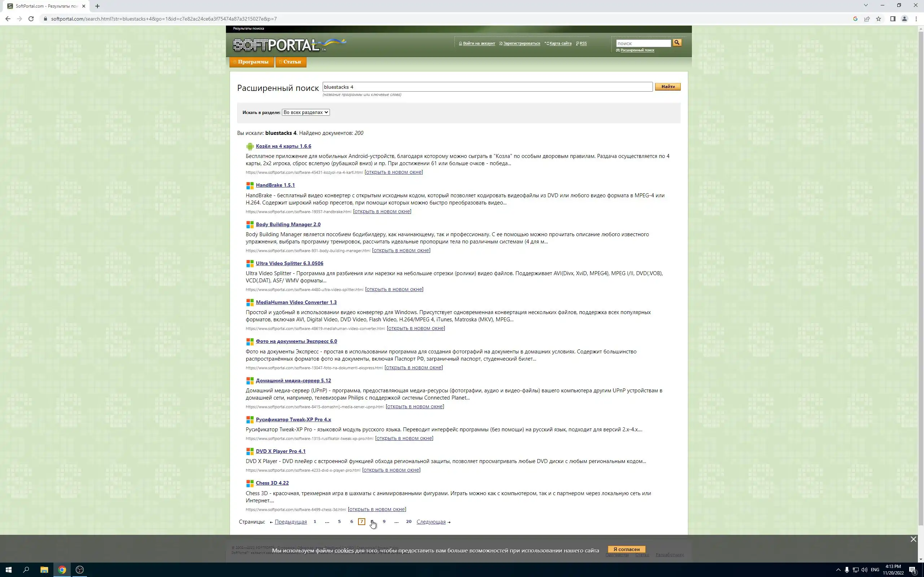Open File Explorer from the taskbar
The width and height of the screenshot is (924, 577).
44,570
